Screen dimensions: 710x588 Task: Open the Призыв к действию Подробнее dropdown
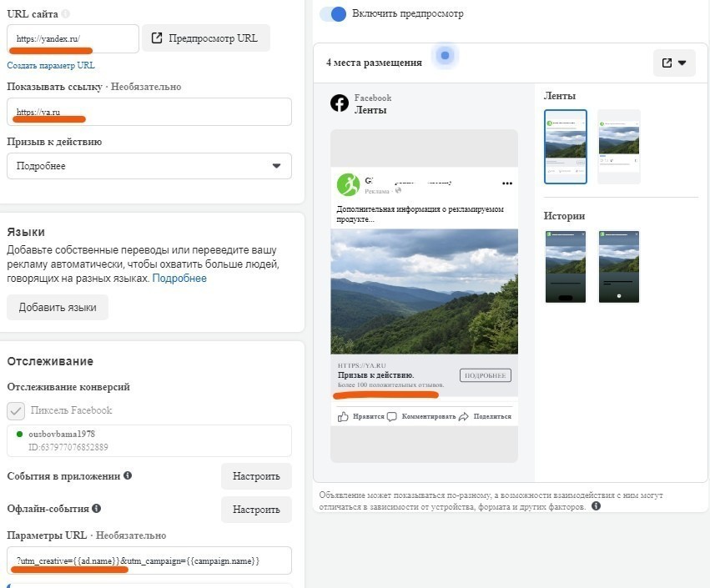pos(149,166)
